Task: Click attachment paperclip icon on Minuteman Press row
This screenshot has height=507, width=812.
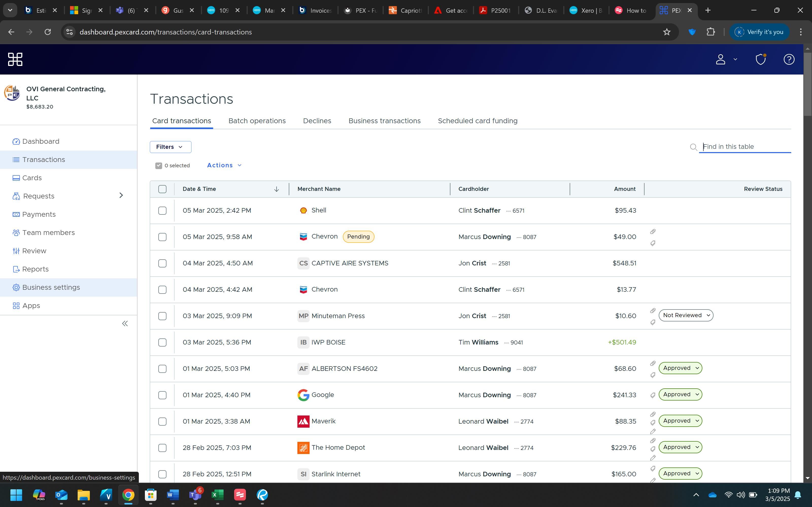Action: pos(653,311)
